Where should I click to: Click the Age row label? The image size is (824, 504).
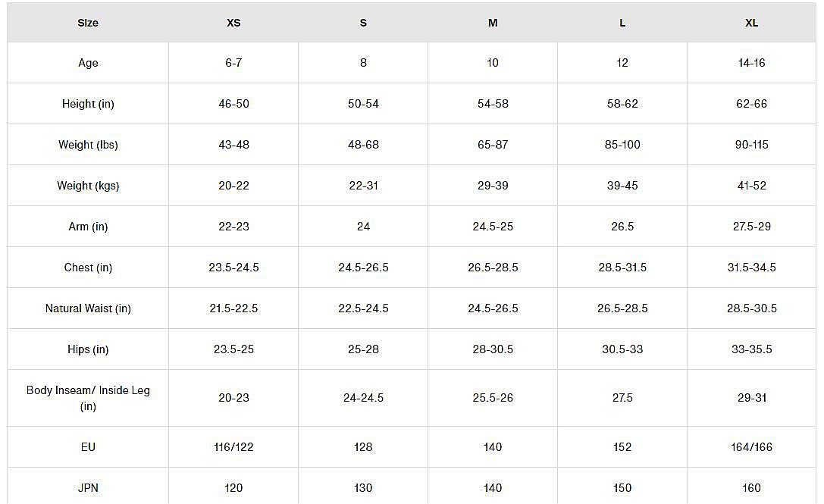point(88,63)
